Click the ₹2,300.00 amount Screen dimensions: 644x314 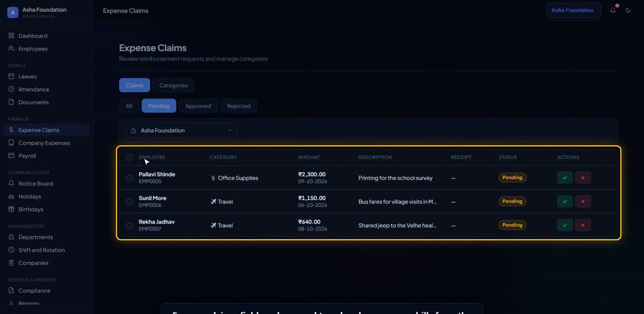tap(312, 174)
